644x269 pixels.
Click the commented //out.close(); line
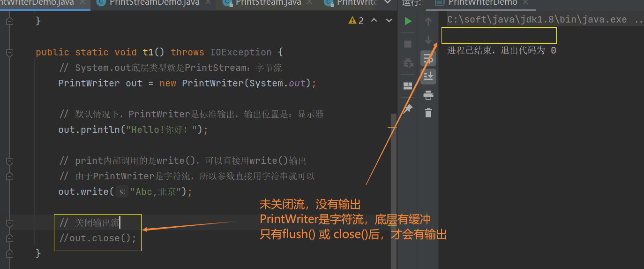[x=98, y=238]
